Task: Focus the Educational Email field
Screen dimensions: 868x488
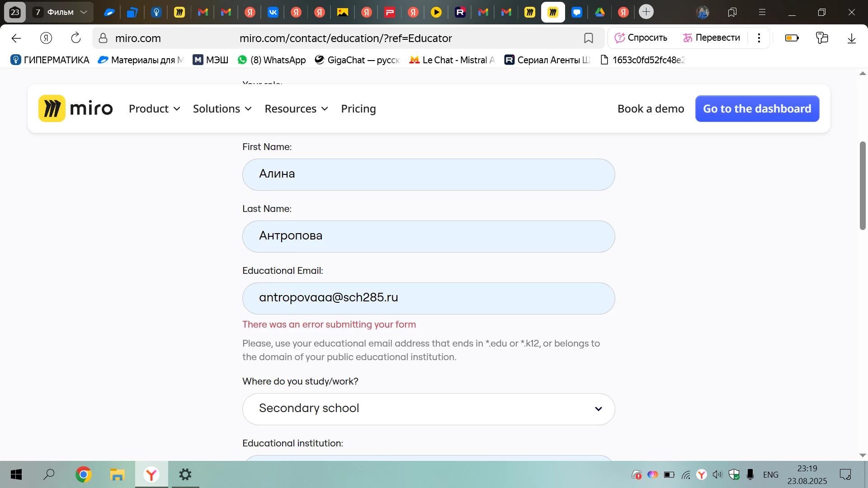Action: point(429,298)
